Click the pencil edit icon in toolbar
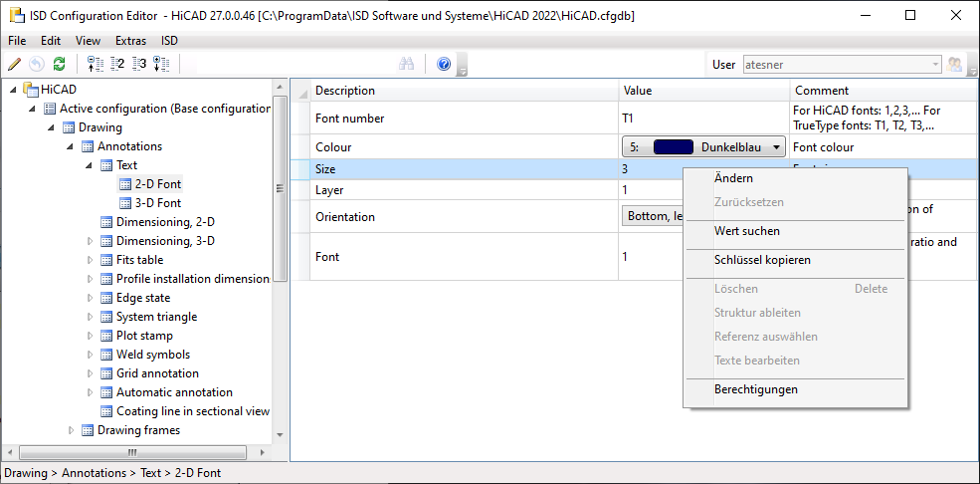980x484 pixels. tap(14, 63)
